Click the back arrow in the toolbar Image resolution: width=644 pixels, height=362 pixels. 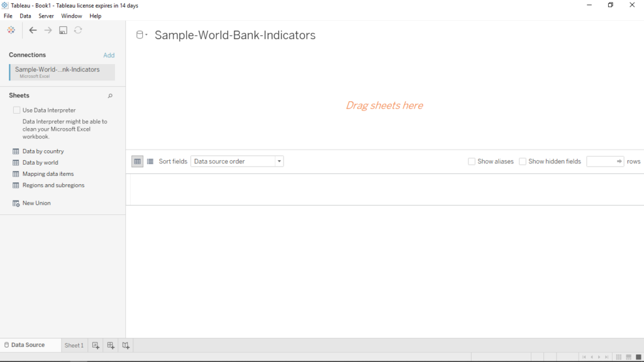click(33, 30)
